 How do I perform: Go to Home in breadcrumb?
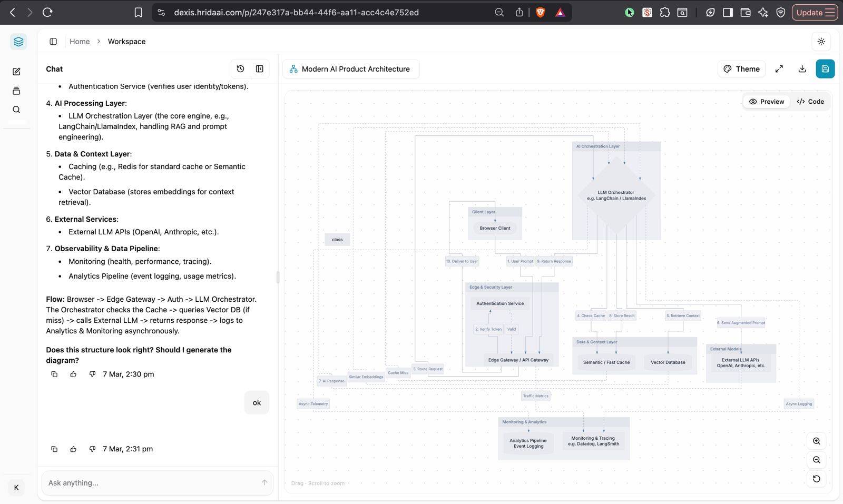[80, 42]
